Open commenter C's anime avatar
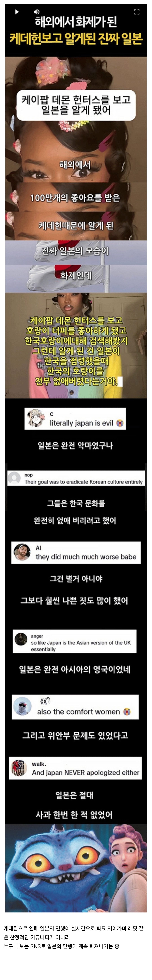Image resolution: width=152 pixels, height=980 pixels. click(x=37, y=419)
